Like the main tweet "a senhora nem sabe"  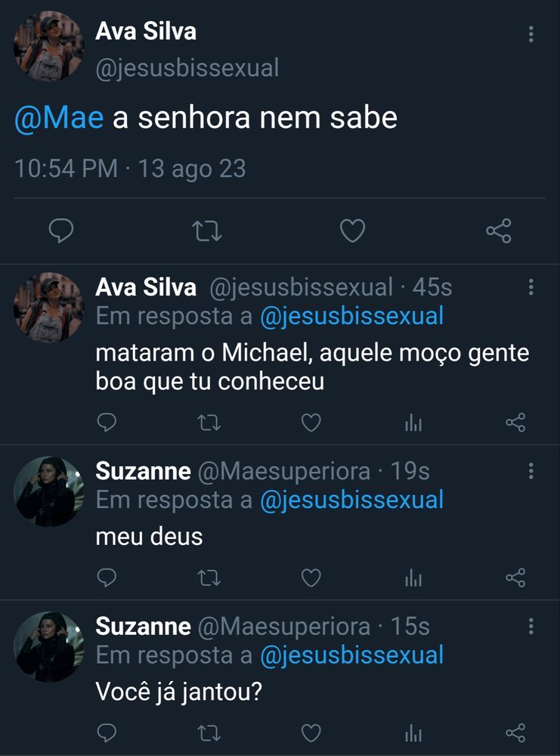pos(352,231)
